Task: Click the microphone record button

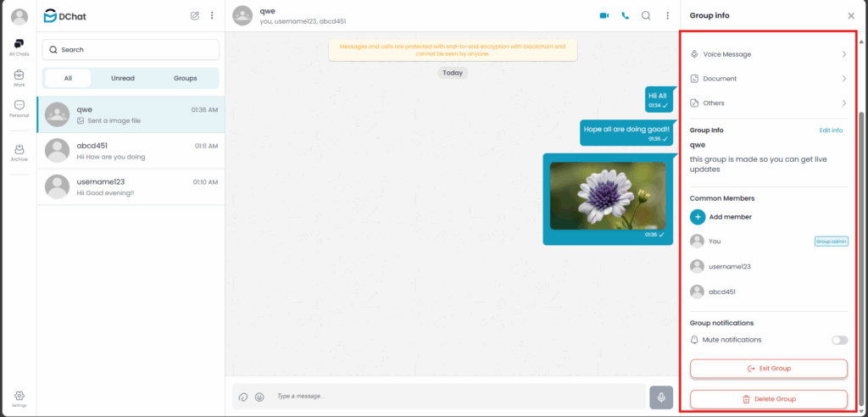Action: coord(661,396)
